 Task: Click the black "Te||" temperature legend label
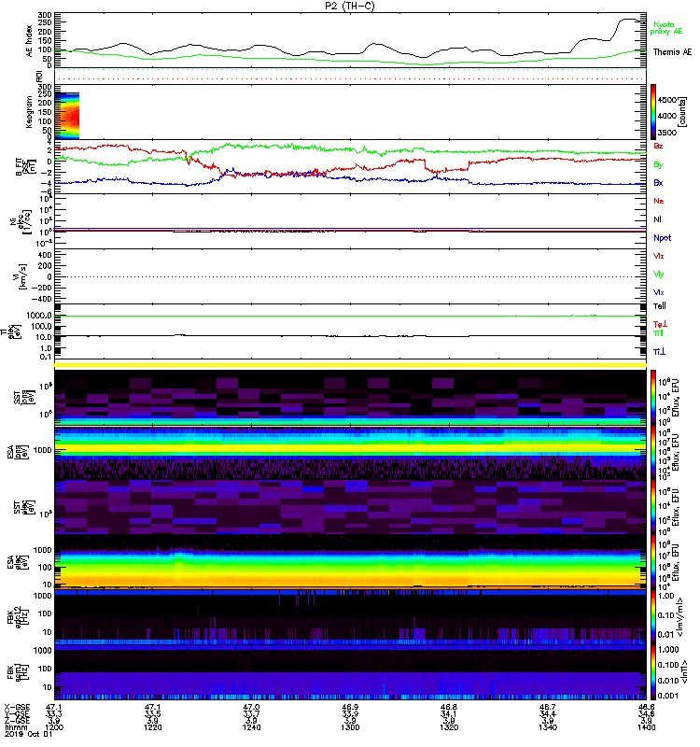660,306
